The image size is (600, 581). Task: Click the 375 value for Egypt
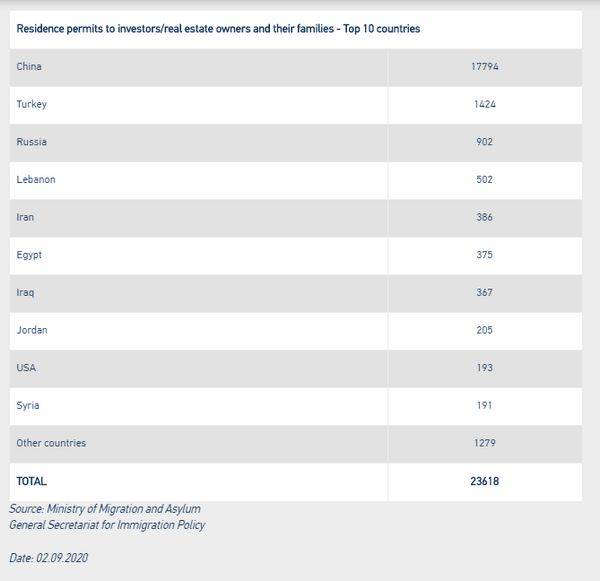[x=484, y=255]
